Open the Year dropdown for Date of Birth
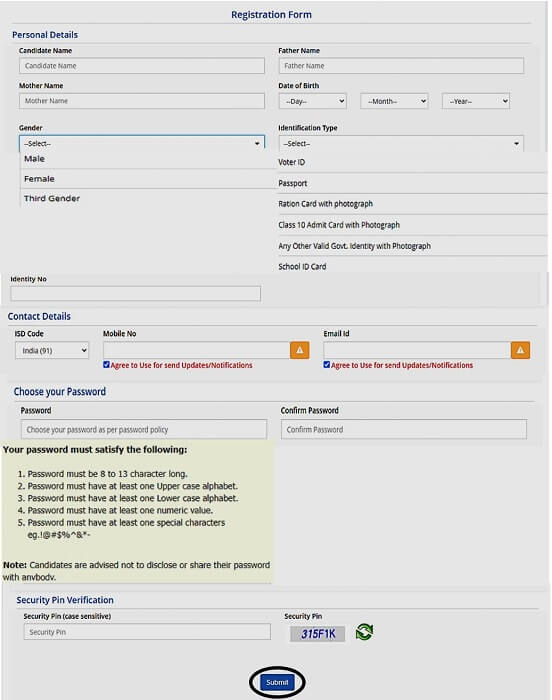The height and width of the screenshot is (700, 552). [x=476, y=101]
